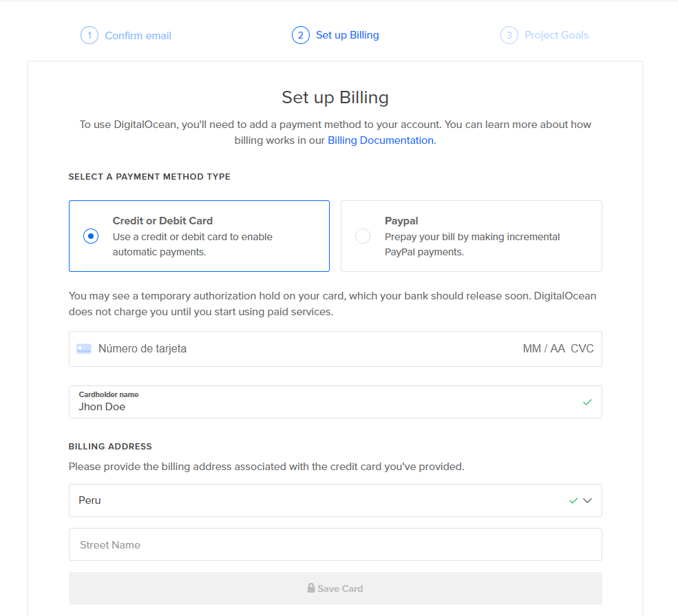
Task: Click the MM / AA expiry field
Action: coord(544,349)
